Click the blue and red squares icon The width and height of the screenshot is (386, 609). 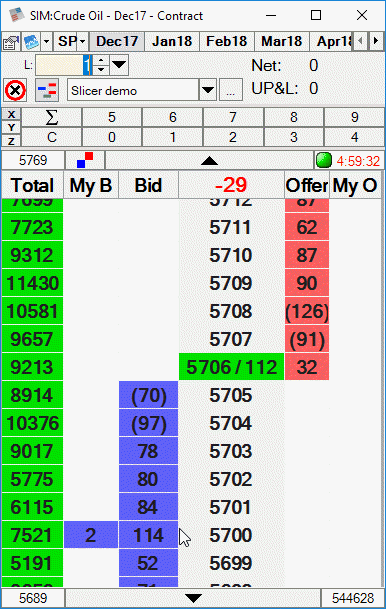(x=85, y=160)
